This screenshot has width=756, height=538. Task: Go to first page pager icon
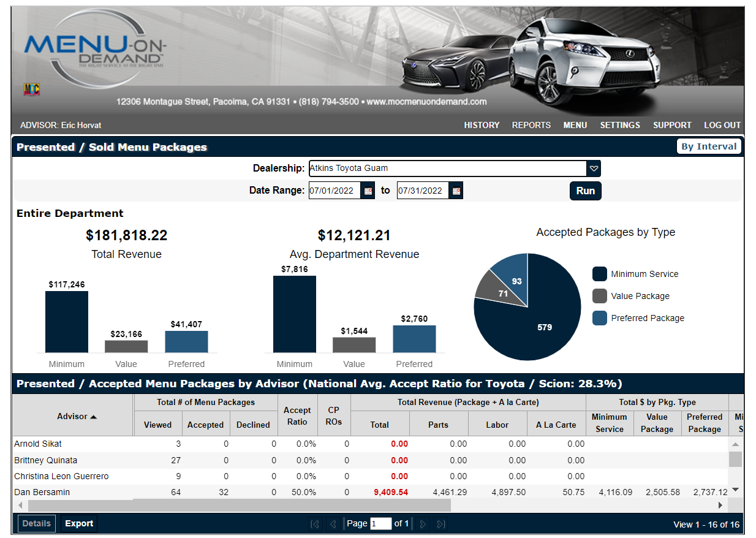[315, 524]
